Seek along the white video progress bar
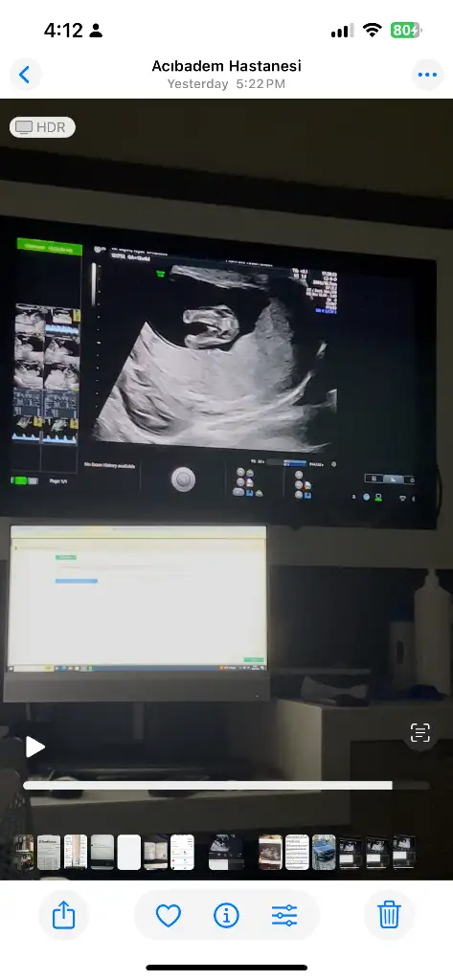The height and width of the screenshot is (980, 453). click(x=208, y=786)
